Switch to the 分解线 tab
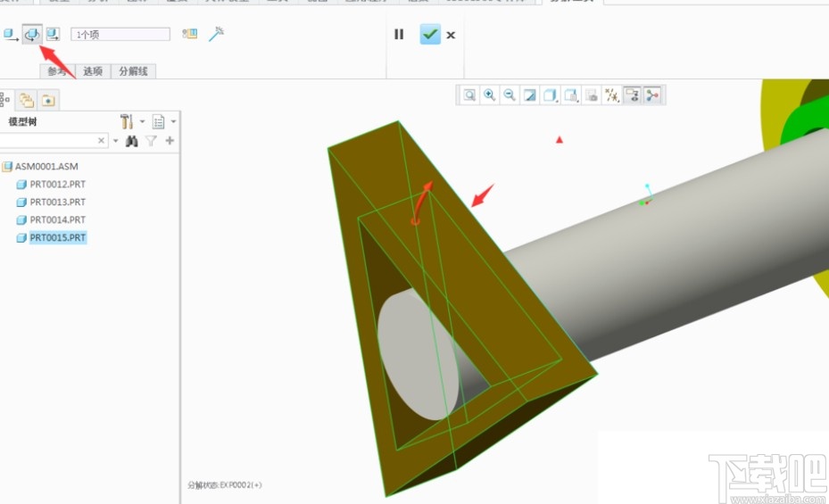Screen dimensions: 829x504 click(133, 71)
